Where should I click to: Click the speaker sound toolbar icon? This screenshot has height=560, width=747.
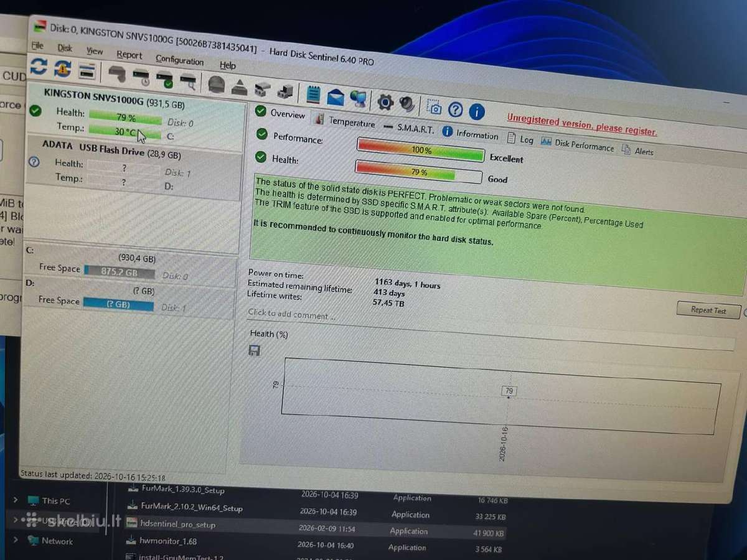[x=407, y=103]
